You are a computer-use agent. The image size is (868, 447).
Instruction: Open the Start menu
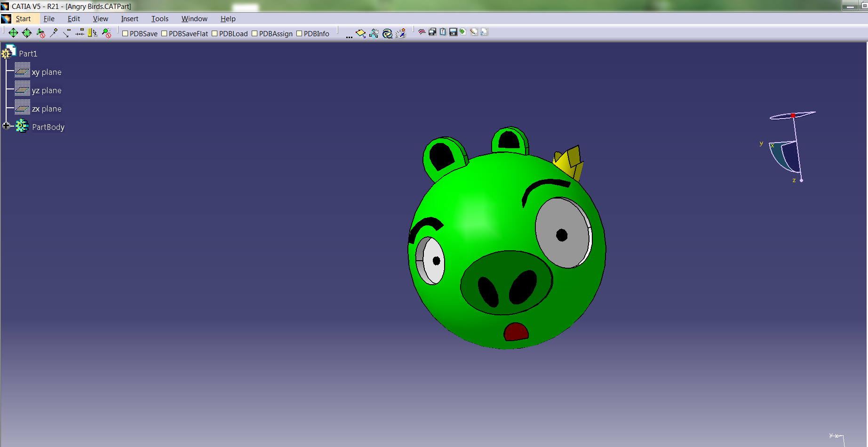point(23,19)
